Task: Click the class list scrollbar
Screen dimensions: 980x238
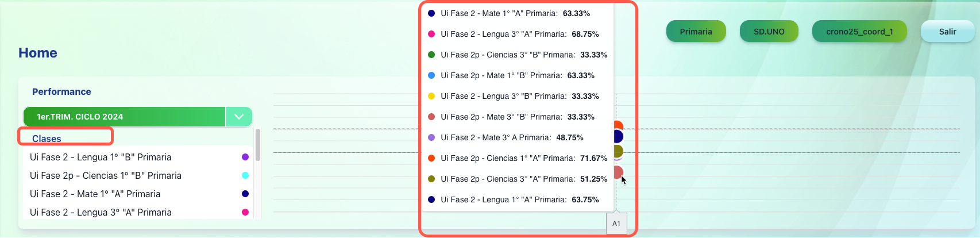Action: (258, 145)
